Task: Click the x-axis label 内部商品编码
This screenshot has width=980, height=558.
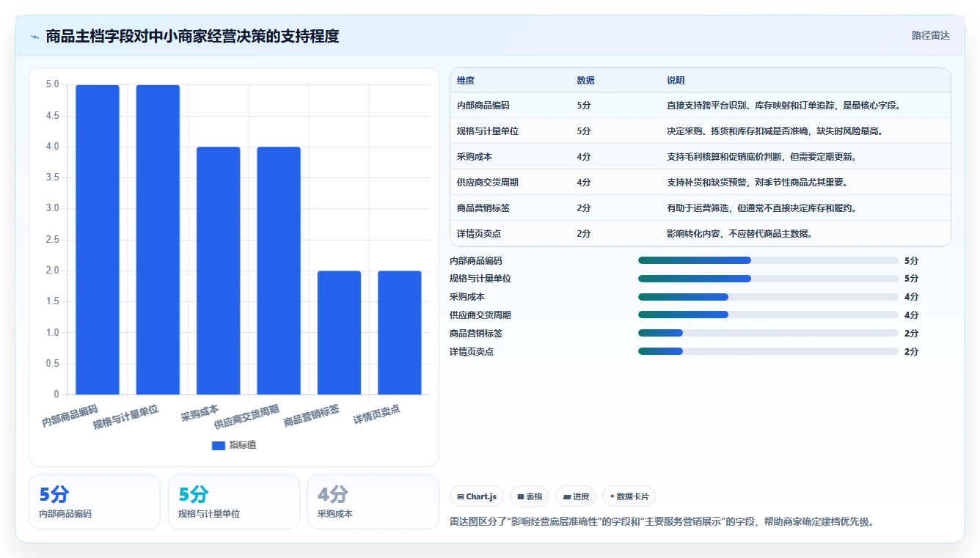Action: [70, 415]
